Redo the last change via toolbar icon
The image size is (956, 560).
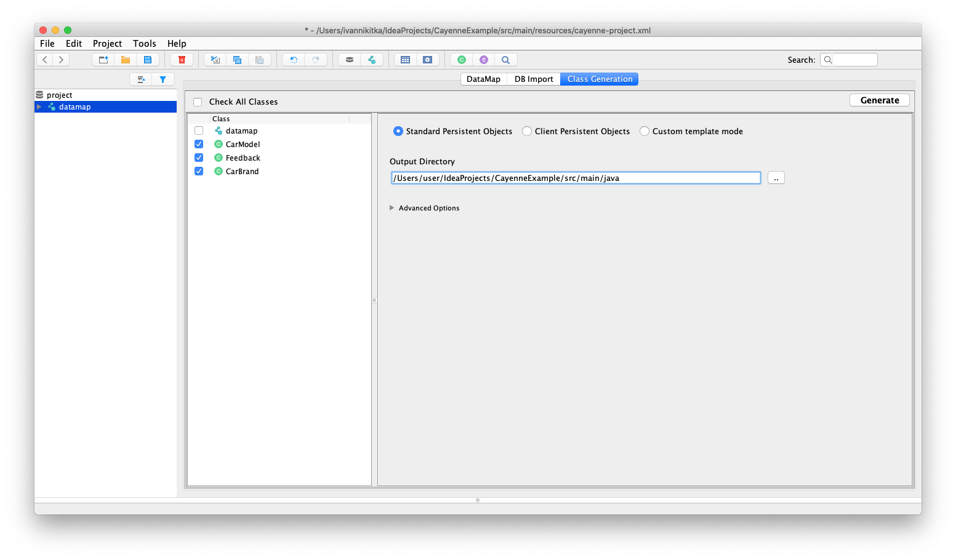coord(316,59)
